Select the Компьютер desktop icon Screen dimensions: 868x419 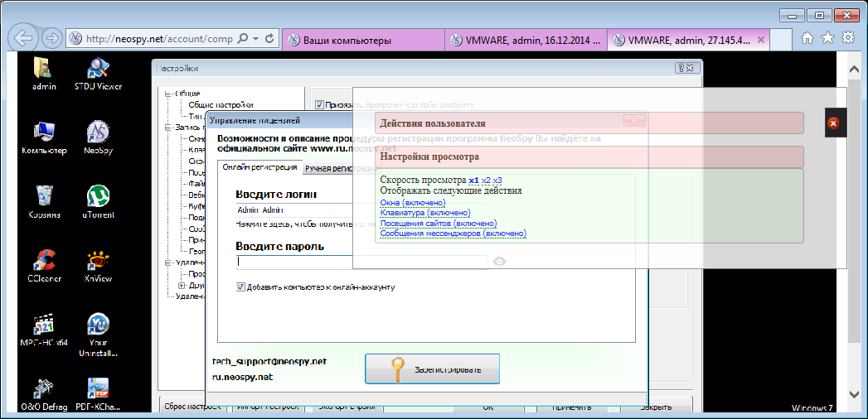click(x=44, y=137)
